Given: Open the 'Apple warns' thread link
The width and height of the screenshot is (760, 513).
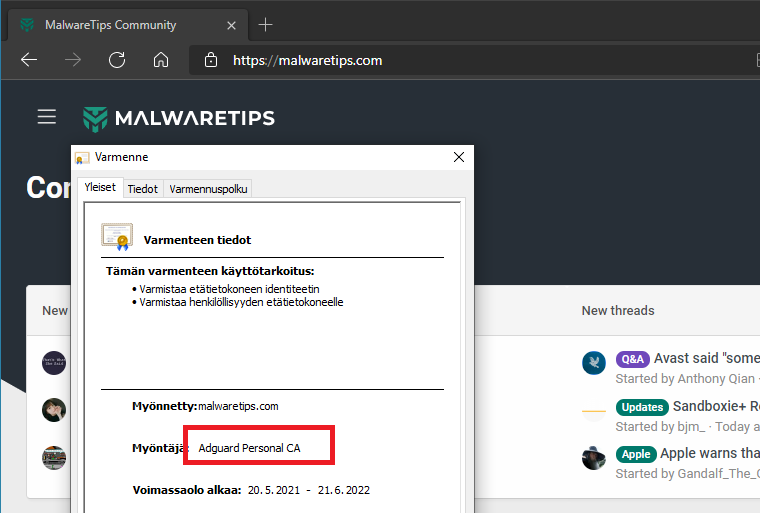Looking at the screenshot, I should pos(710,453).
